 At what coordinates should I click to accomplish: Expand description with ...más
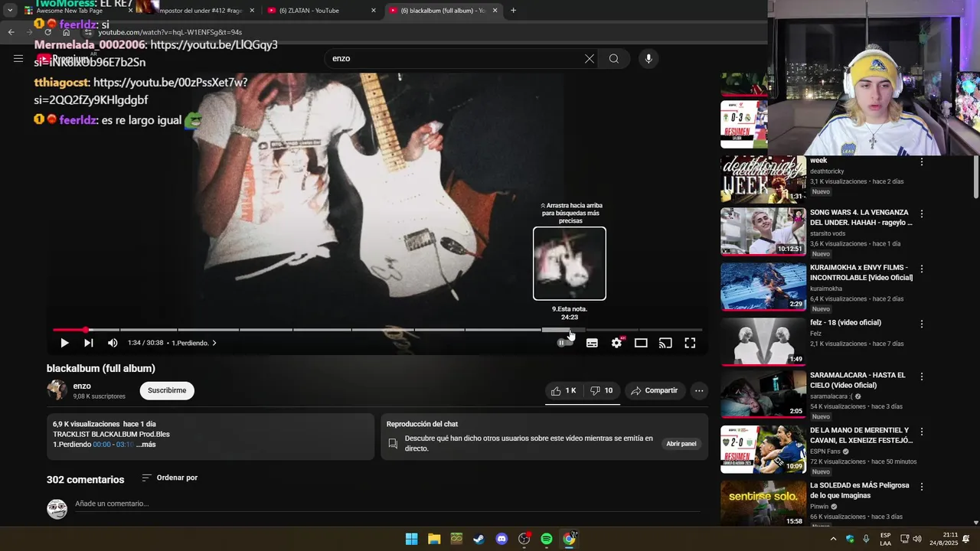coord(145,445)
